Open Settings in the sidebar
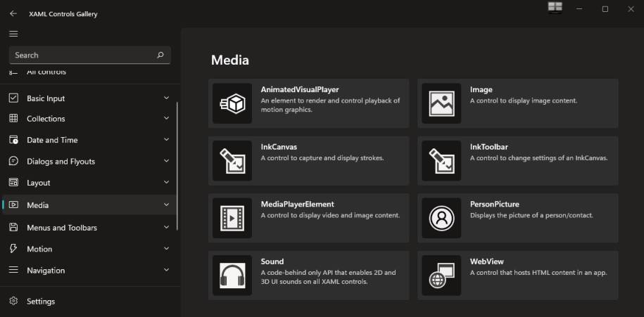The height and width of the screenshot is (317, 644). 89,301
